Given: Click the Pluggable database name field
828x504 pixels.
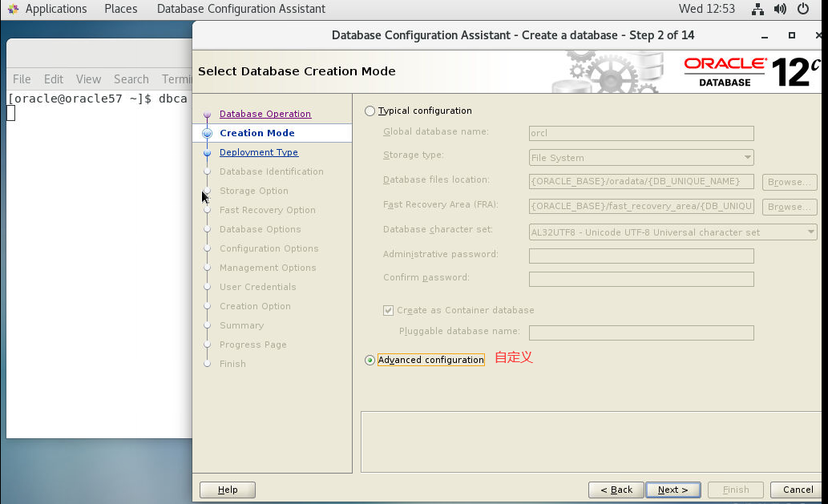Looking at the screenshot, I should tap(641, 333).
